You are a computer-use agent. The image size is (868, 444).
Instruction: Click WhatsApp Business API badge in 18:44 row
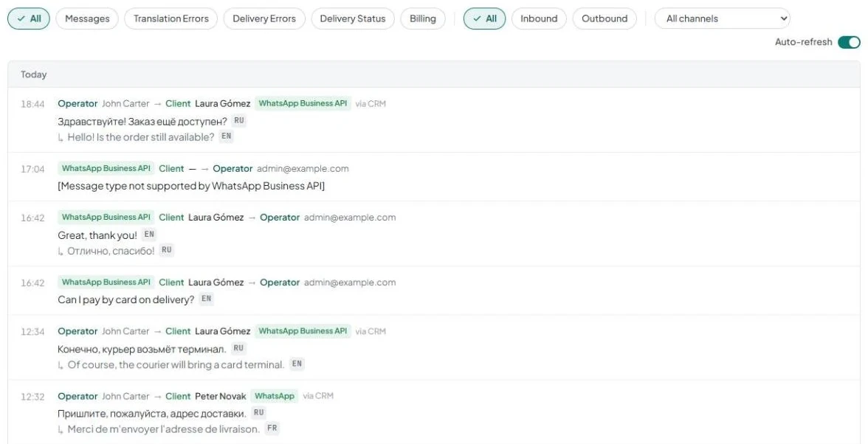(303, 103)
